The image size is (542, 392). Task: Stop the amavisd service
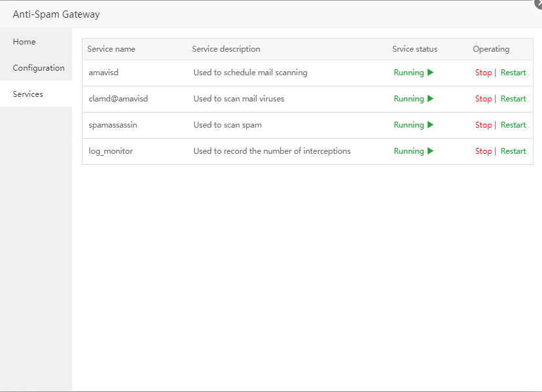[x=483, y=73]
